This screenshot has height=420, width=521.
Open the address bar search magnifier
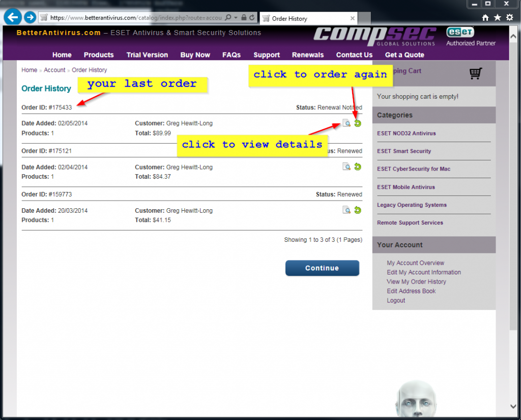228,18
